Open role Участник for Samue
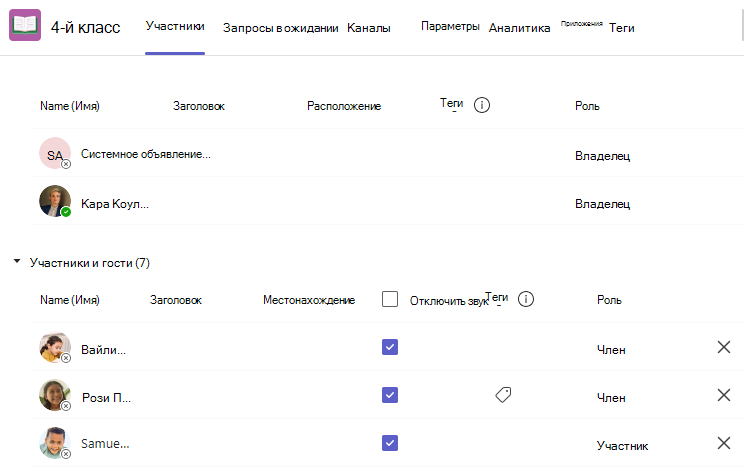Image resolution: width=744 pixels, height=469 pixels. [x=623, y=446]
